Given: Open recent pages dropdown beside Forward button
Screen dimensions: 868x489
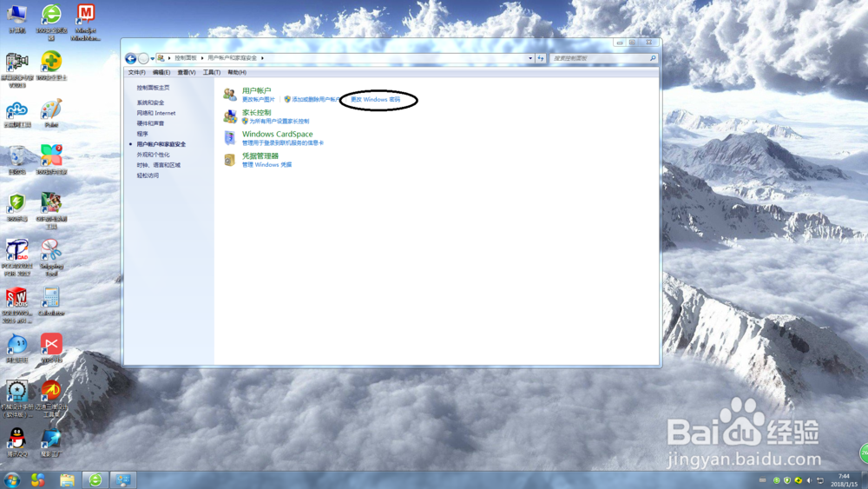Looking at the screenshot, I should (153, 59).
